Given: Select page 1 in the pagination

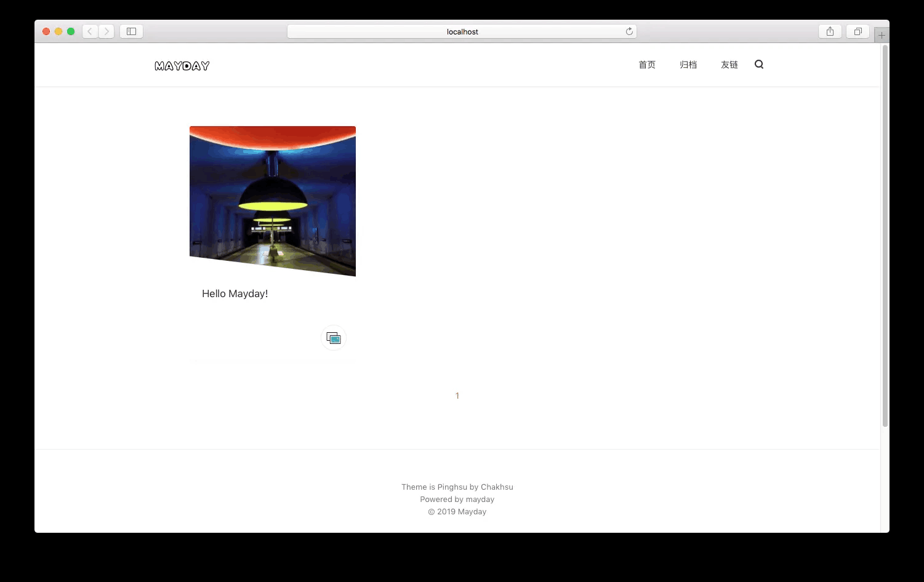Looking at the screenshot, I should pyautogui.click(x=457, y=396).
